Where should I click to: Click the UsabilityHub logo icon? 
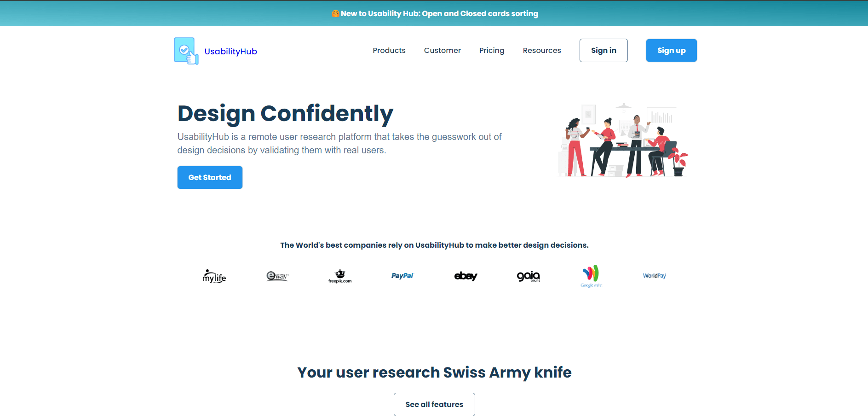point(186,51)
